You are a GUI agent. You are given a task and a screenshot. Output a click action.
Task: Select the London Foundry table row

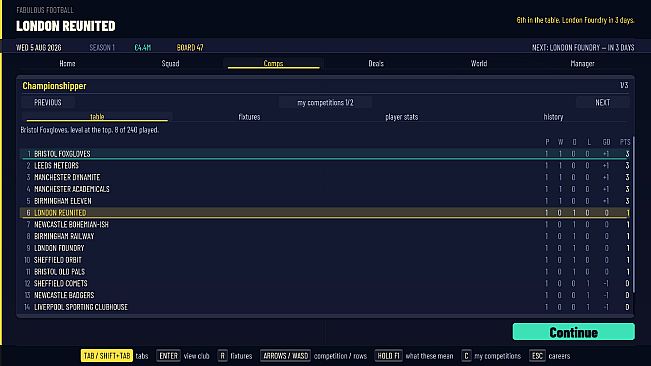coord(326,248)
